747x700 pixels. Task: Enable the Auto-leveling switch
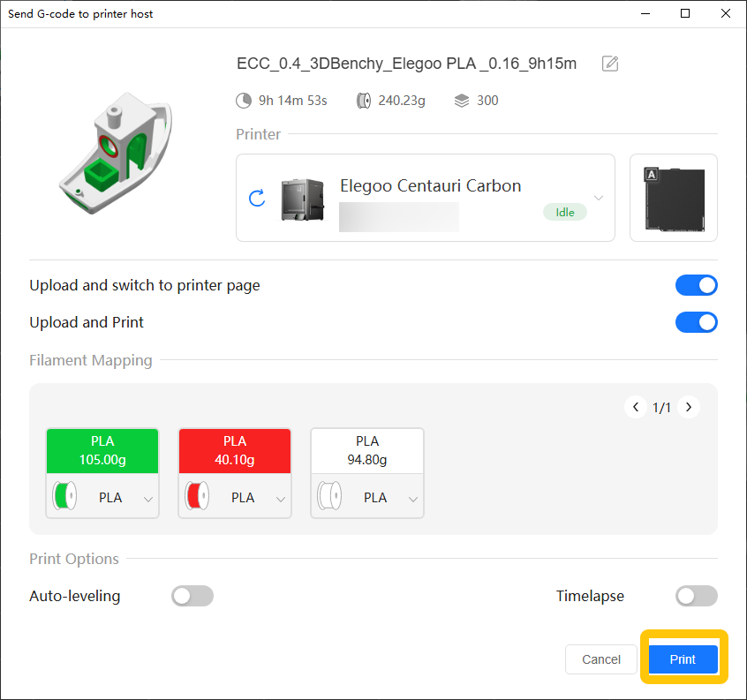[192, 596]
